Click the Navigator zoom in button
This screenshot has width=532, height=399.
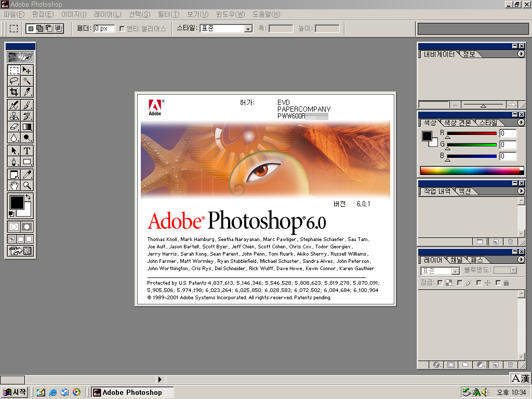512,104
